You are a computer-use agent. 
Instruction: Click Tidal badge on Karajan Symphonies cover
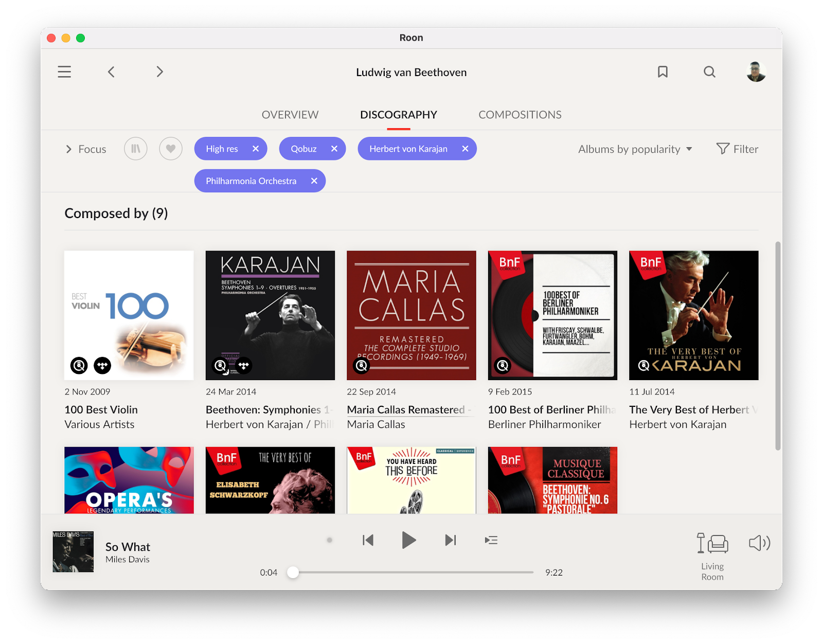click(x=244, y=366)
